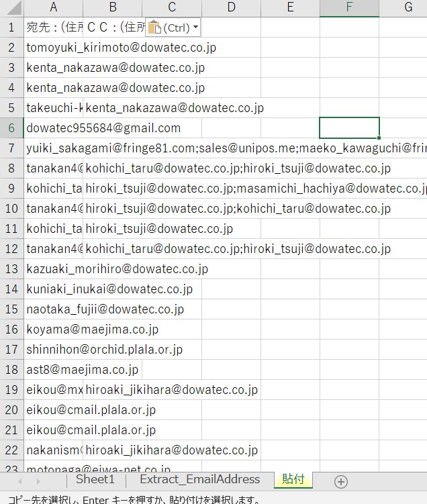Select row 21 cell eikou@cmail.plala.or.jp

tap(54, 430)
